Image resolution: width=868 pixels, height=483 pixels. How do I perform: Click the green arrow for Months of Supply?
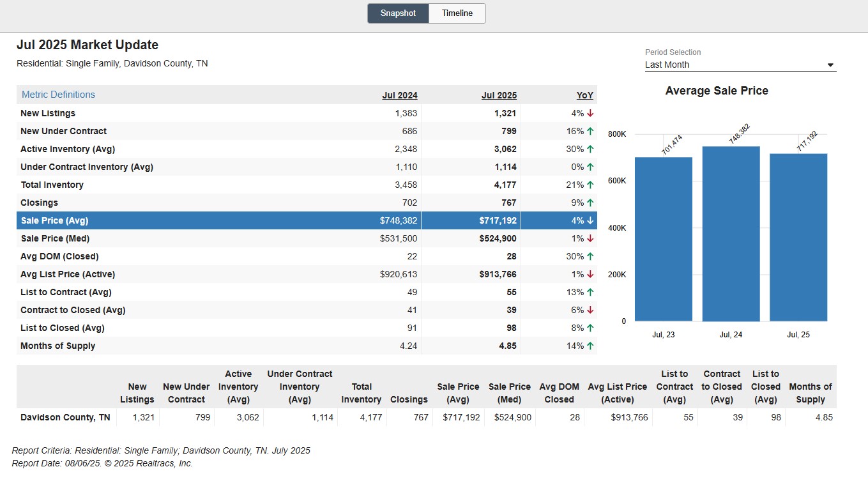click(590, 346)
